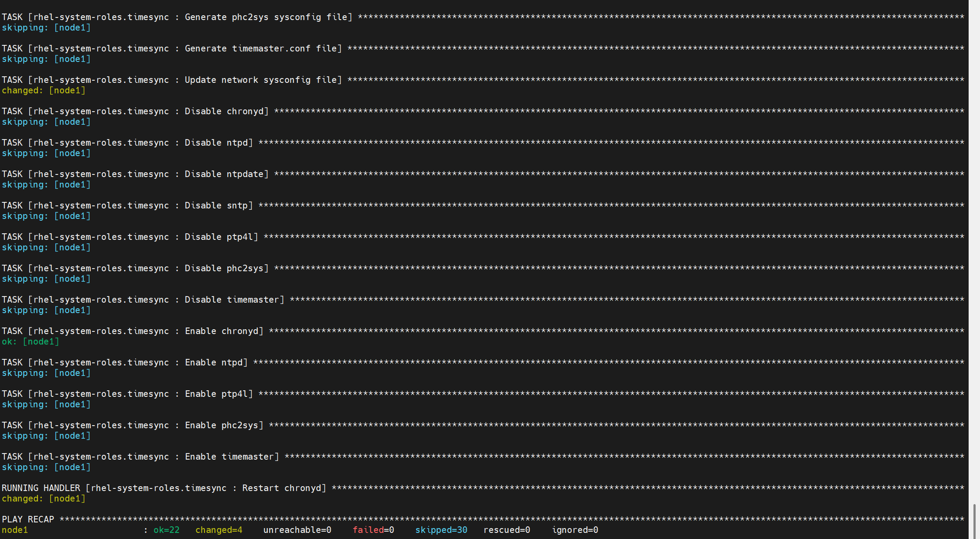Click the 'Generate phc2sys sysconfig file' task line
980x539 pixels.
pos(483,17)
